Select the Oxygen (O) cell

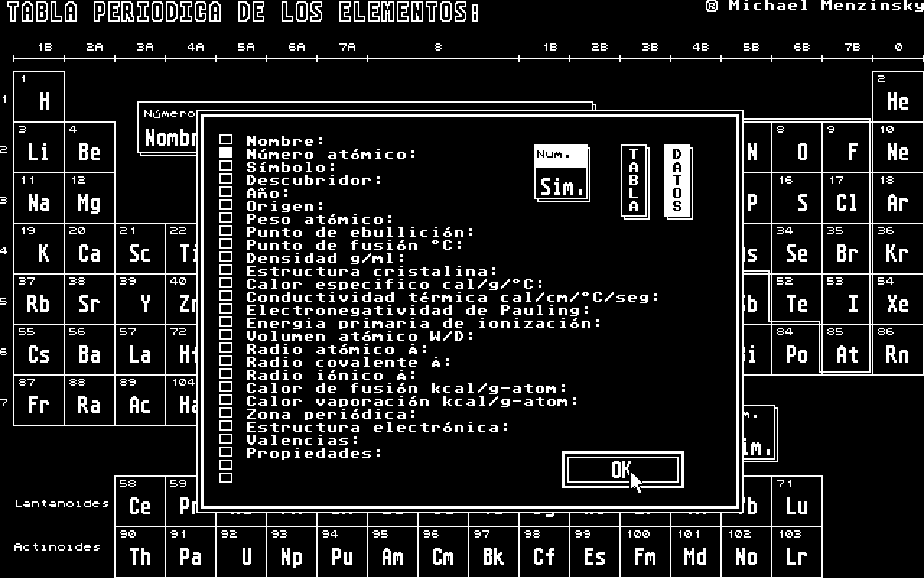point(797,147)
